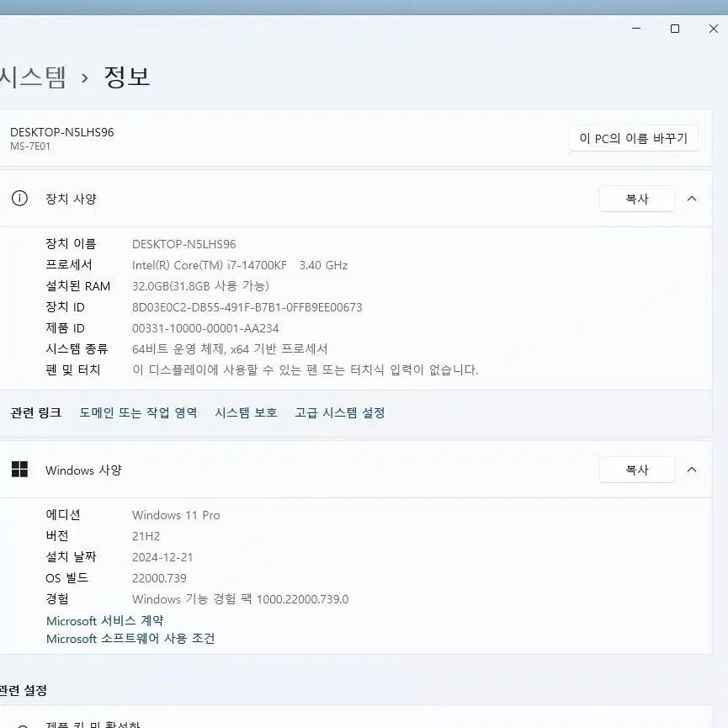Click the 프로세서 label

[69, 264]
